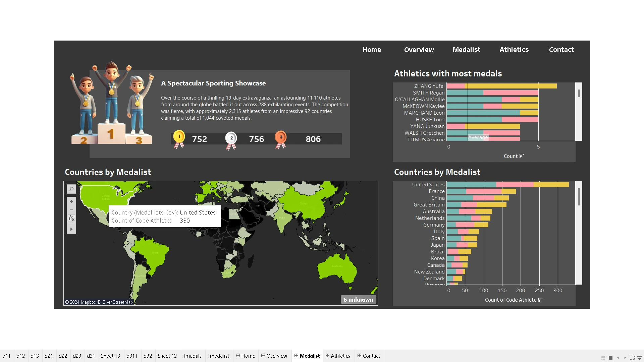Click the fit-to-screen brackets icon

click(632, 358)
